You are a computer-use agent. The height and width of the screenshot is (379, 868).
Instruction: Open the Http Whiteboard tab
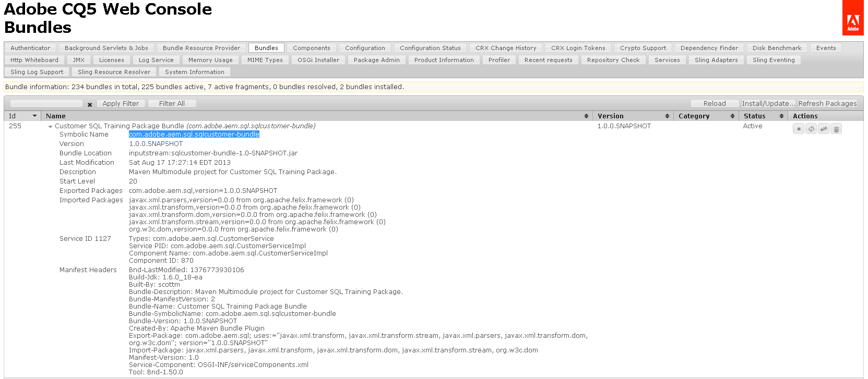tap(34, 60)
